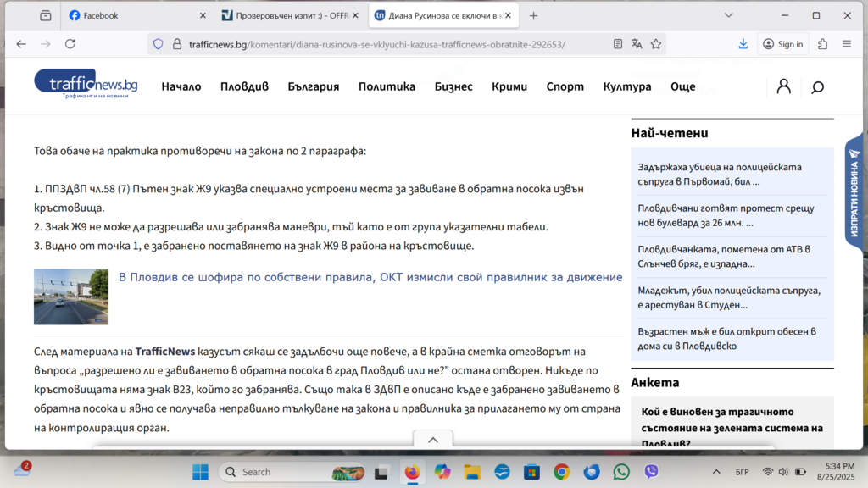This screenshot has width=868, height=488.
Task: Click the tracking protection shield icon
Action: click(x=159, y=44)
